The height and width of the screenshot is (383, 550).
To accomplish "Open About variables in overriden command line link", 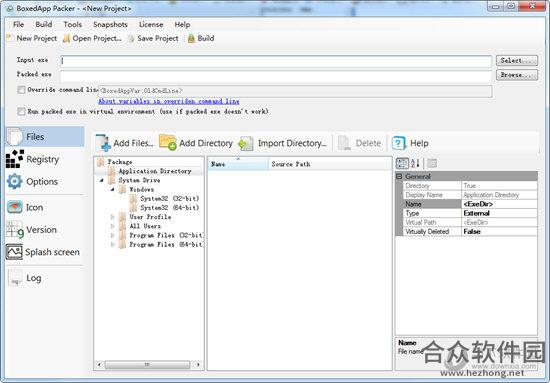I will (169, 101).
